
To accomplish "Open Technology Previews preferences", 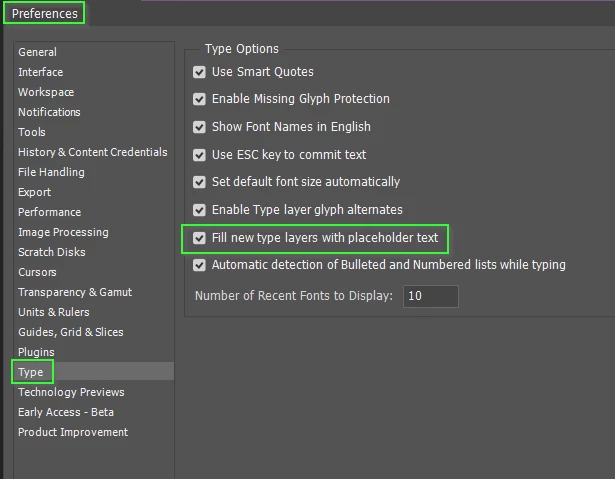I will [71, 392].
